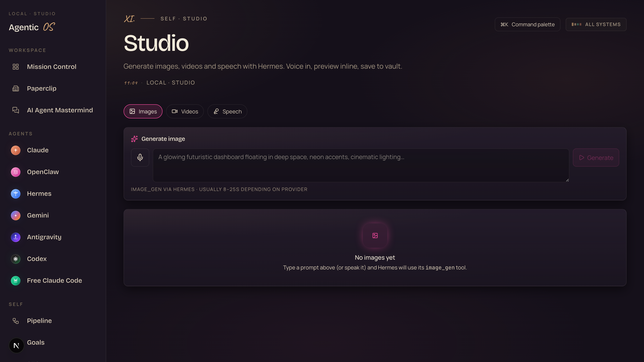The height and width of the screenshot is (362, 644).
Task: Click the IMAGE_GEN VIA HERMES note
Action: coord(219,189)
